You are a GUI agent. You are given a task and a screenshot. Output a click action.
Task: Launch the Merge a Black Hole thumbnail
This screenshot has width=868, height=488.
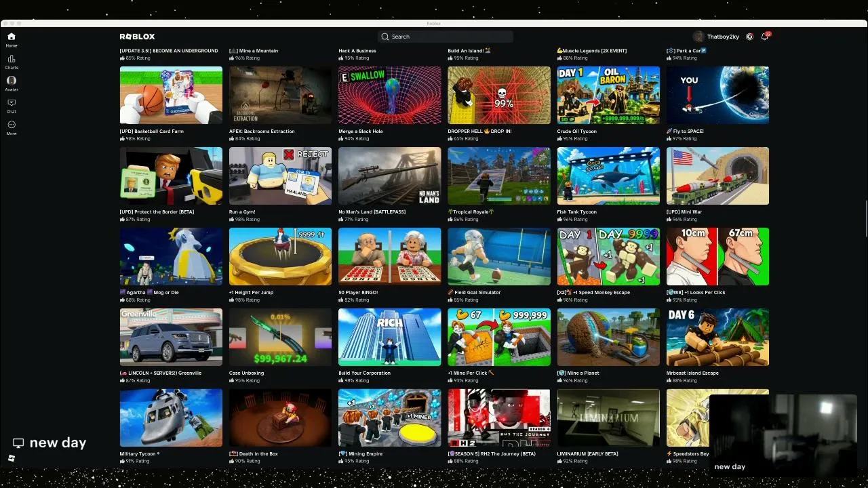click(x=390, y=95)
